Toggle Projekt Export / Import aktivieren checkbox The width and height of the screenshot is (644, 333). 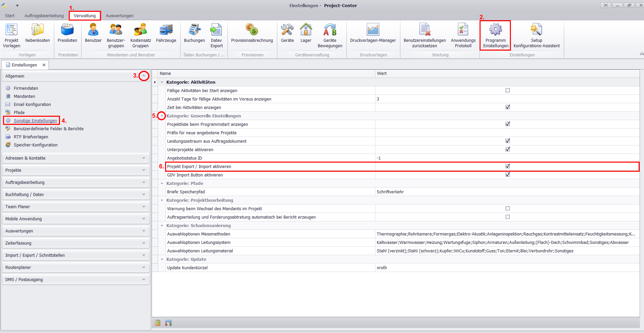508,166
